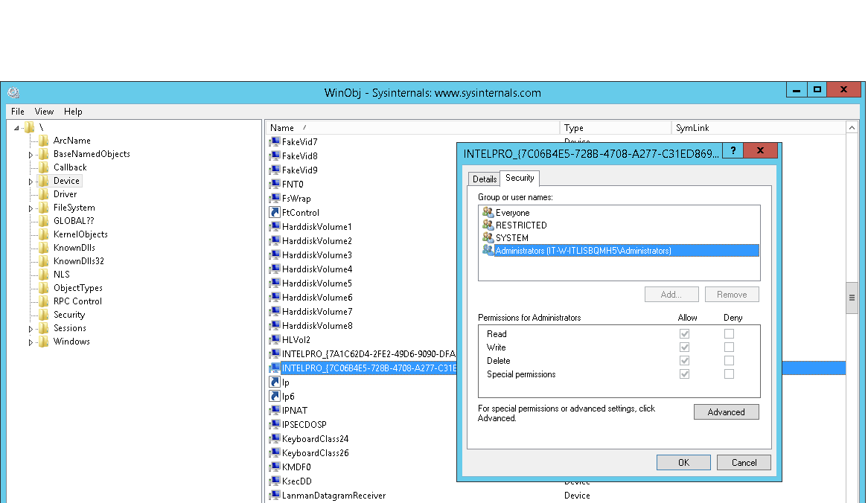Open the View menu

(x=44, y=111)
